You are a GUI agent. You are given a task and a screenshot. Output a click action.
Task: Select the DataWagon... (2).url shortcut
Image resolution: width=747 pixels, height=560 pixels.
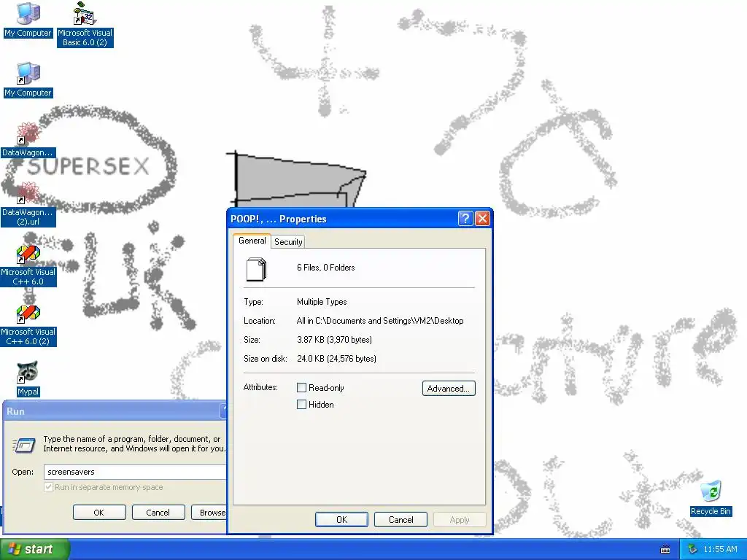(x=28, y=204)
